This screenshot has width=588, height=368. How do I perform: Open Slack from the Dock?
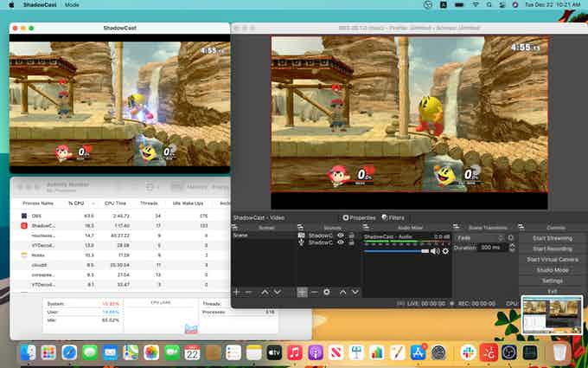click(468, 352)
